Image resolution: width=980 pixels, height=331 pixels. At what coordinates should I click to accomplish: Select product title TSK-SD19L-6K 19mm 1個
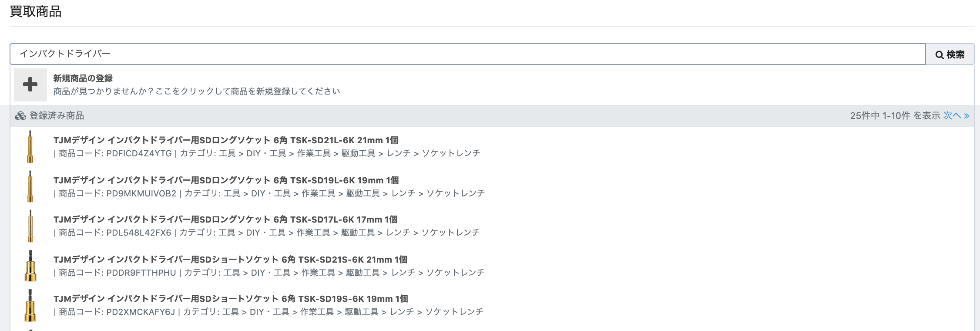[226, 180]
